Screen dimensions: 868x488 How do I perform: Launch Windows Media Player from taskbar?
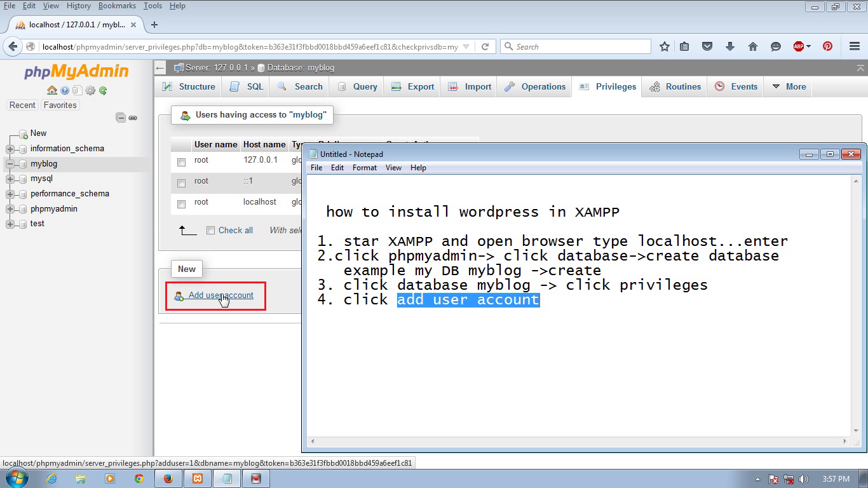coord(110,478)
